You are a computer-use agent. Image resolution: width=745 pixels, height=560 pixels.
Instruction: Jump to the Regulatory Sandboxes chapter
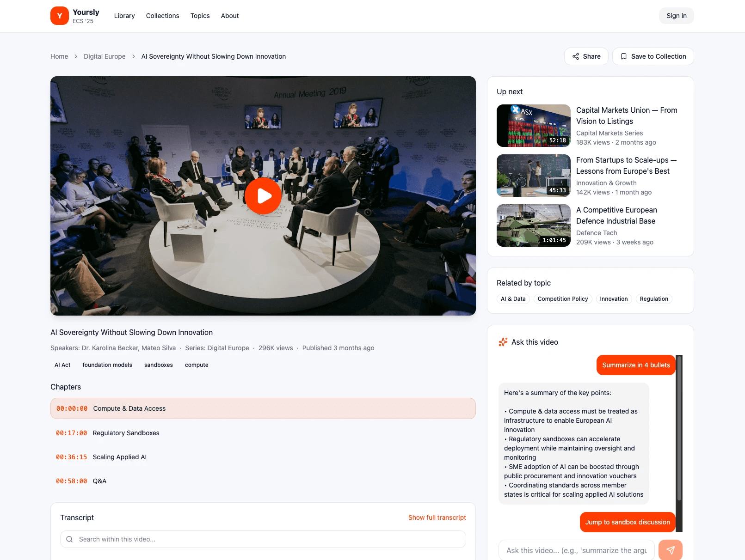263,433
